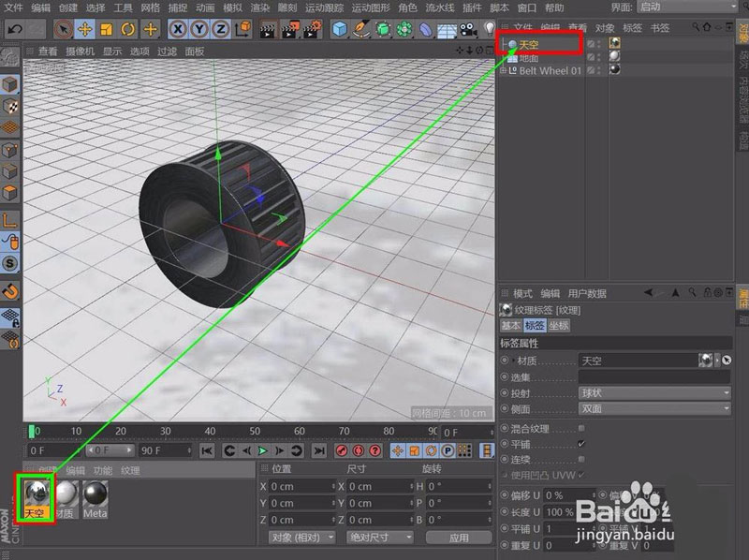Jump to timeline start button
Viewport: 749px width, 560px height.
coord(208,450)
